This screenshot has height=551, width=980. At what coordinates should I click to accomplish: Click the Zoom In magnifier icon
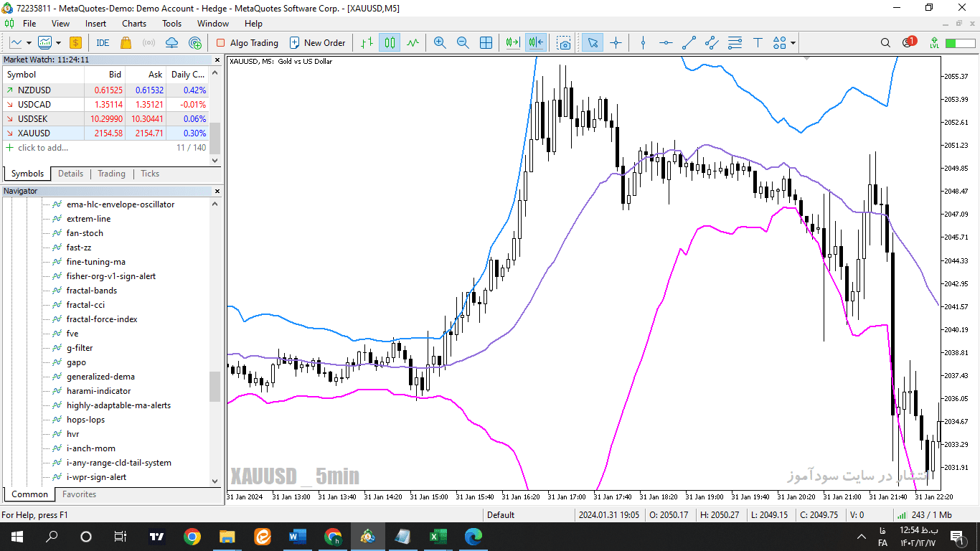tap(440, 43)
